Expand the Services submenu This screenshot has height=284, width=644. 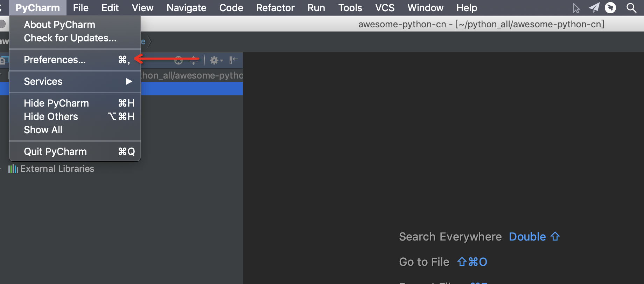pyautogui.click(x=75, y=81)
